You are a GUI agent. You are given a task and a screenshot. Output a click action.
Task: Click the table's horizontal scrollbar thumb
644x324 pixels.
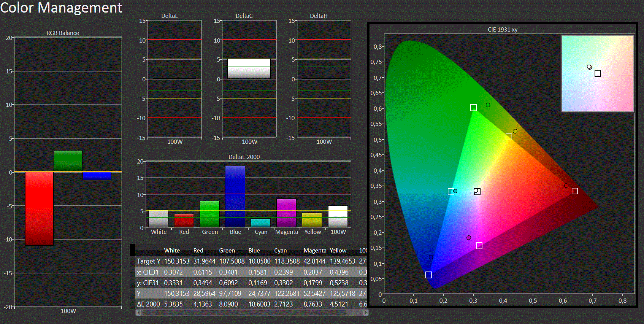(x=244, y=313)
